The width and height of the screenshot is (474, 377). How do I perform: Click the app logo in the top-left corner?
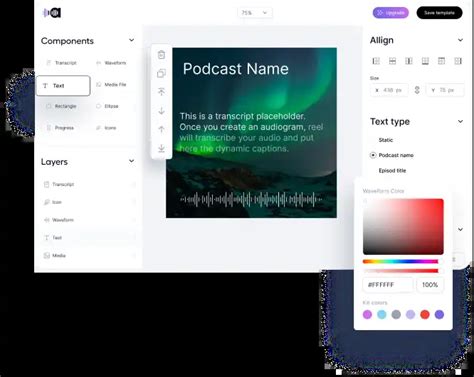tap(52, 13)
